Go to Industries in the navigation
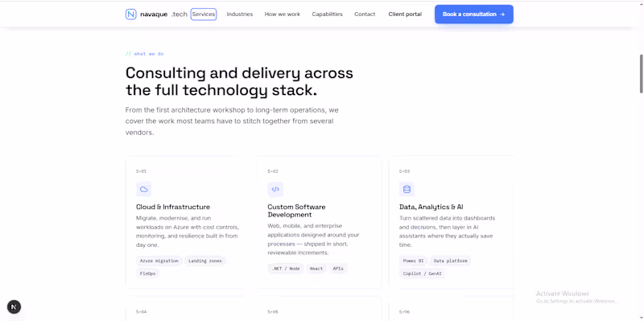 pos(239,14)
